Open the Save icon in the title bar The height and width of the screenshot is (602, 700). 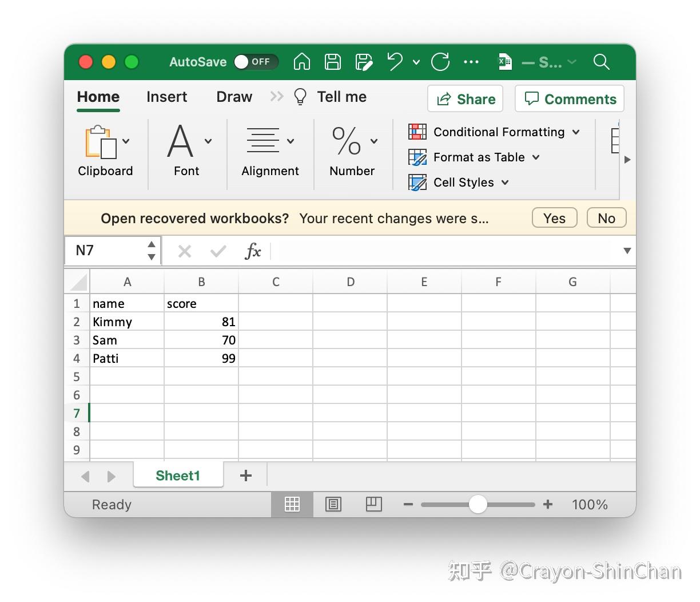pos(332,62)
